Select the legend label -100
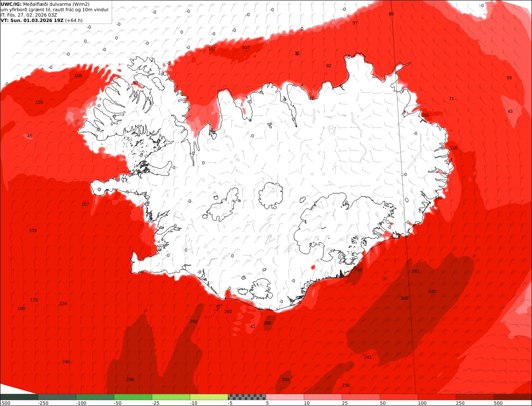Viewport: 532px width, 406px height. [x=81, y=403]
